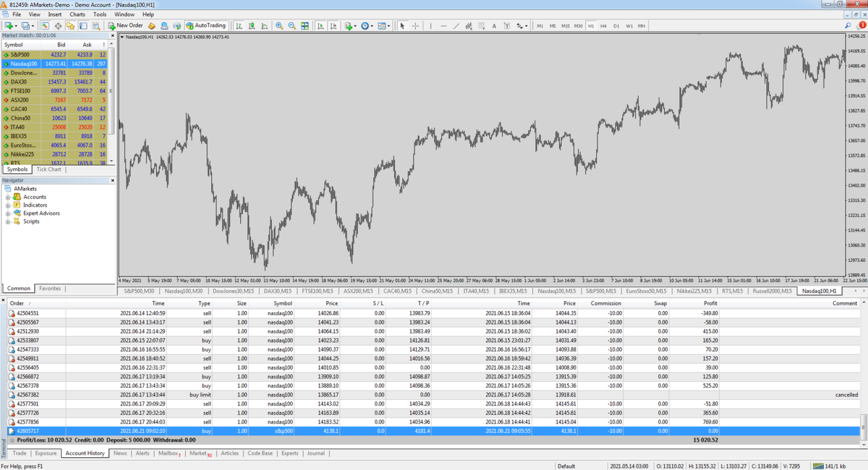The height and width of the screenshot is (470, 868).
Task: Select order 42512930 in Account History
Action: point(434,331)
